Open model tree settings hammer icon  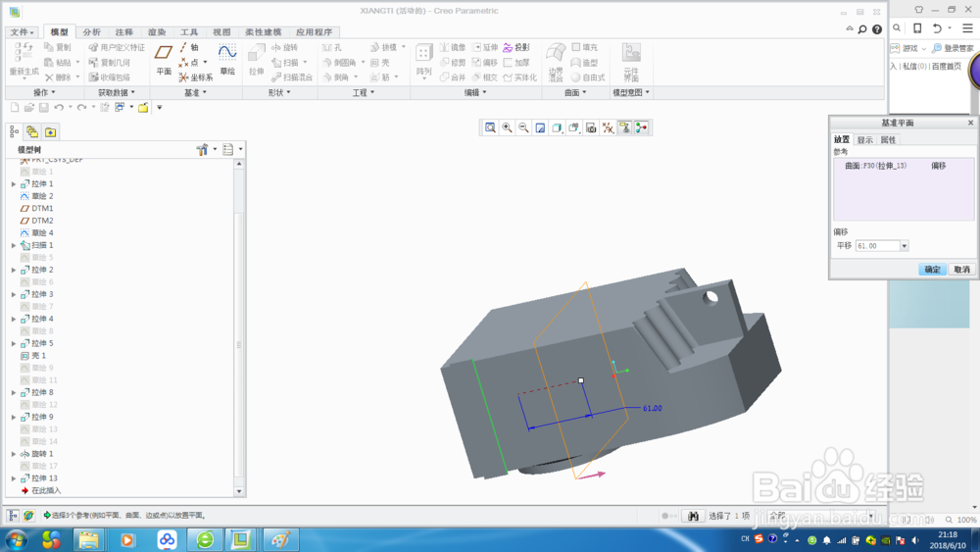tap(202, 149)
